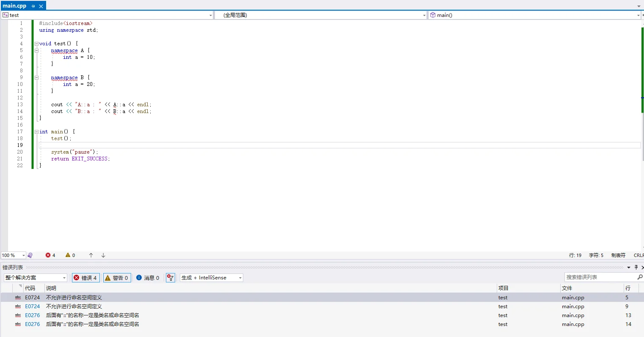Open E0276 error code link for line 14
644x337 pixels.
(32, 324)
